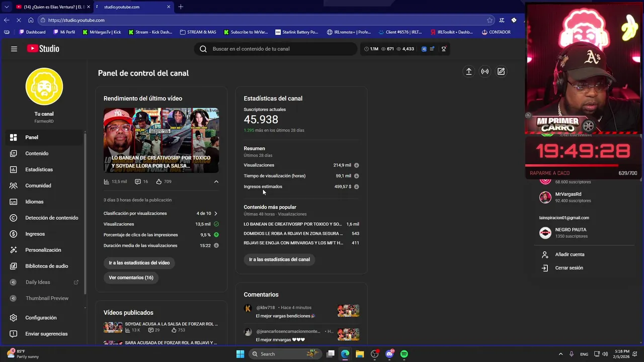Image resolution: width=644 pixels, height=362 pixels.
Task: Focus the 'Buscar en el contenido' search field
Action: pyautogui.click(x=276, y=49)
